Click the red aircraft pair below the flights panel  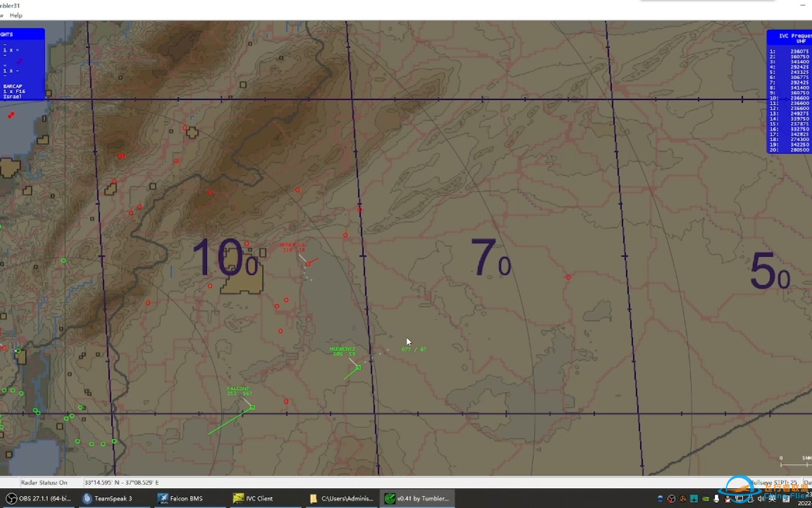coord(11,115)
